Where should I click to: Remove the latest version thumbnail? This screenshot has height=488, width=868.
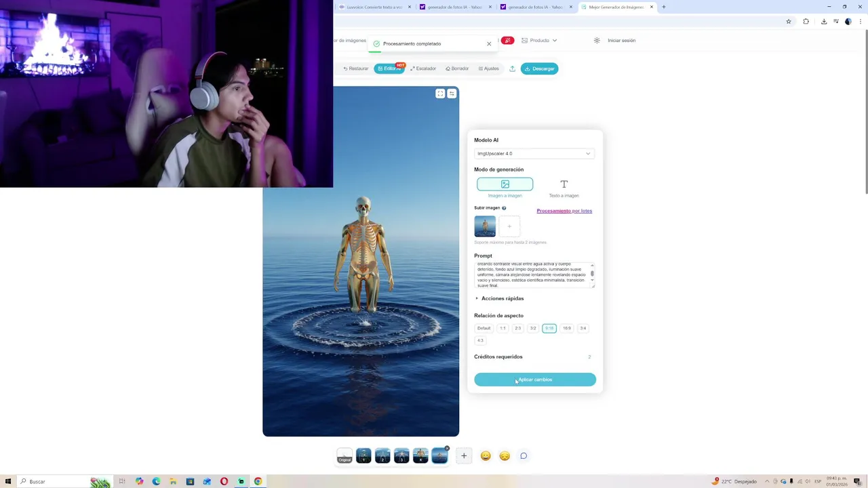click(447, 448)
